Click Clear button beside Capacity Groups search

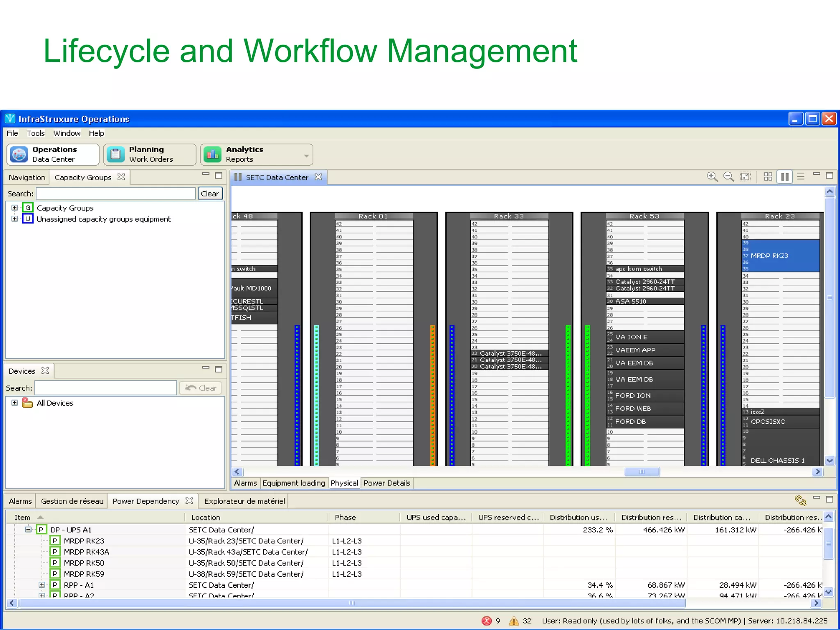210,194
